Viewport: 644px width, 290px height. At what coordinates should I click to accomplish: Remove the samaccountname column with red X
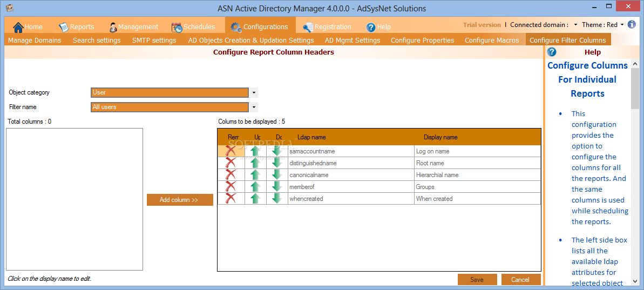click(x=231, y=151)
